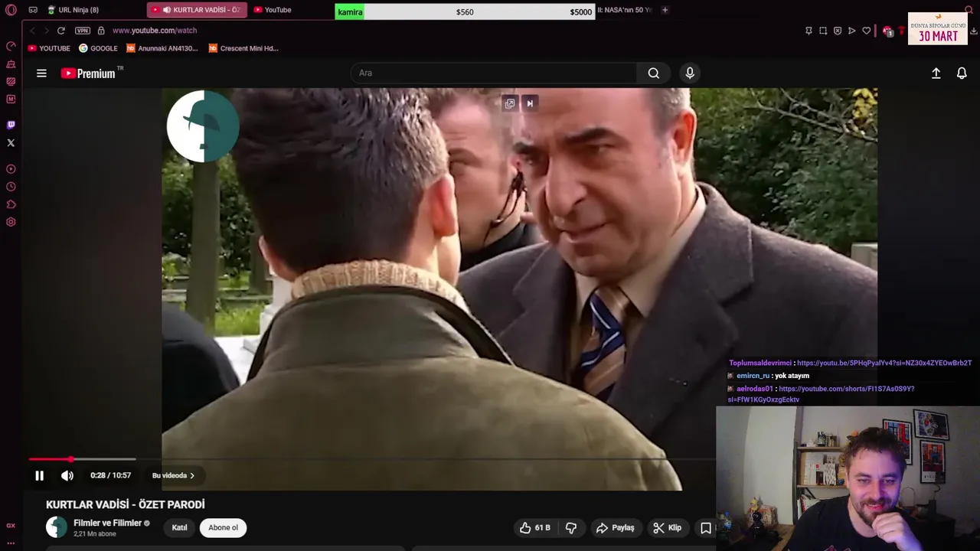Take a snapshot with the capture icon
Screen dimensions: 980x551
[823, 31]
